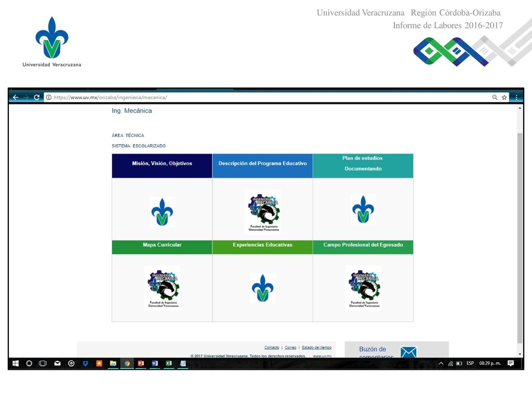Click the orange app icon in taskbar
The image size is (532, 399).
[x=99, y=363]
